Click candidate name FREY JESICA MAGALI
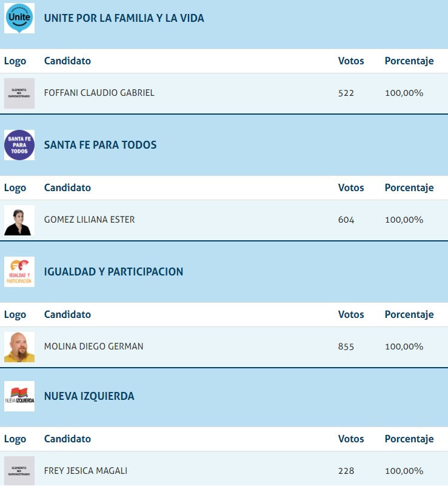The width and height of the screenshot is (448, 486). 85,471
